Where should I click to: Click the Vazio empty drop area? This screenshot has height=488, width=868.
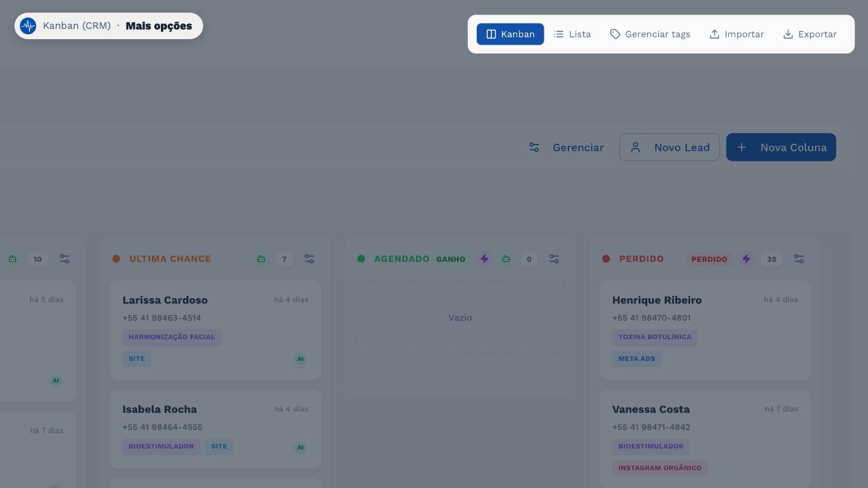tap(460, 318)
